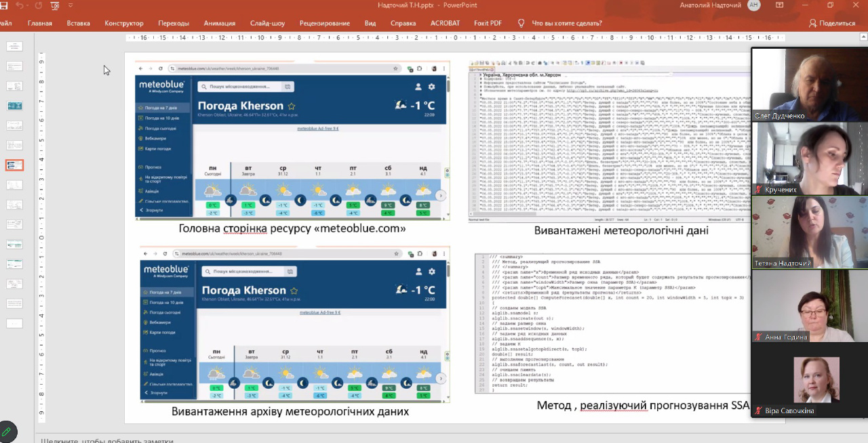The image size is (868, 443).
Task: Click the Undo arrow icon
Action: tap(20, 5)
